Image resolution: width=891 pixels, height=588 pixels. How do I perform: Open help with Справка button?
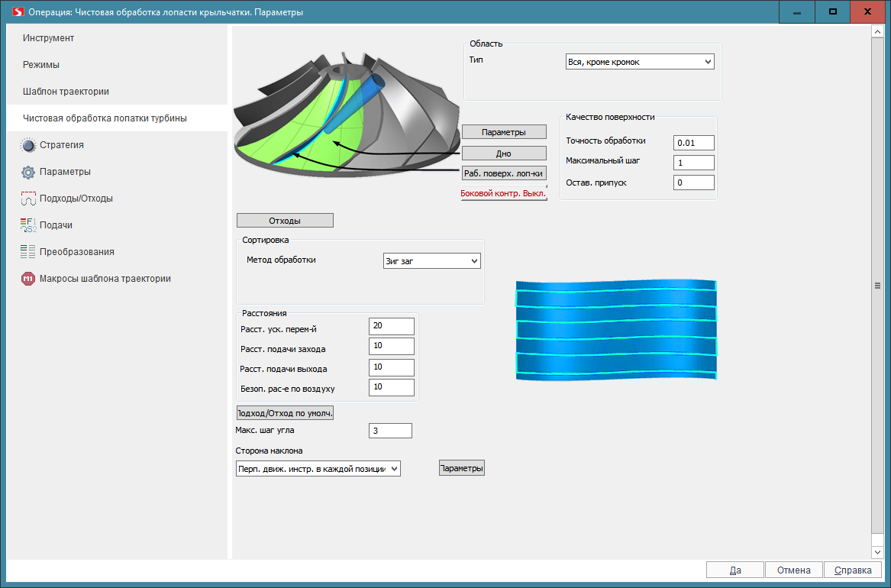pos(853,570)
